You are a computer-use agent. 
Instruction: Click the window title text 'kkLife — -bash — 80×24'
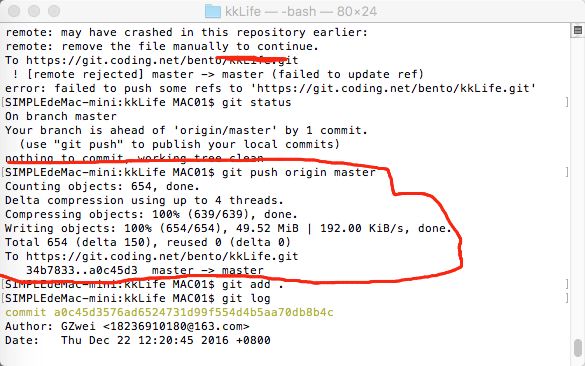[x=301, y=12]
